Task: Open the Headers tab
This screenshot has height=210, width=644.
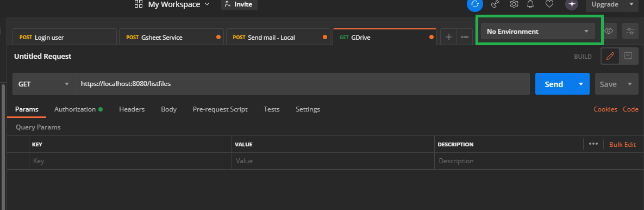Action: (x=132, y=109)
